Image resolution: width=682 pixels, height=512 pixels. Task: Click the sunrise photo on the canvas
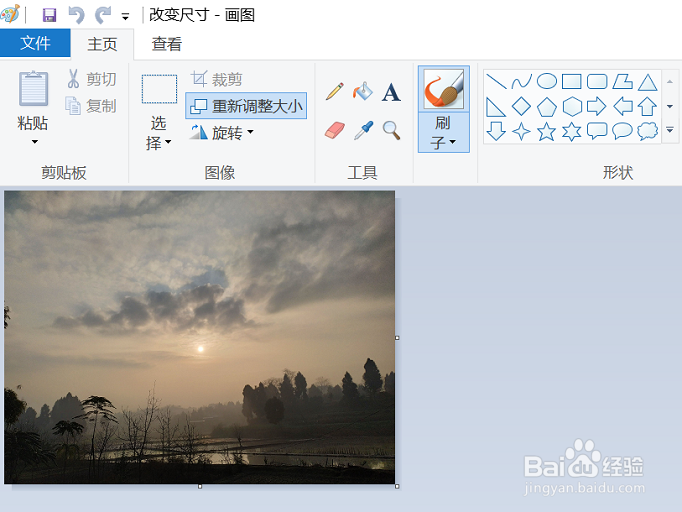coord(200,337)
